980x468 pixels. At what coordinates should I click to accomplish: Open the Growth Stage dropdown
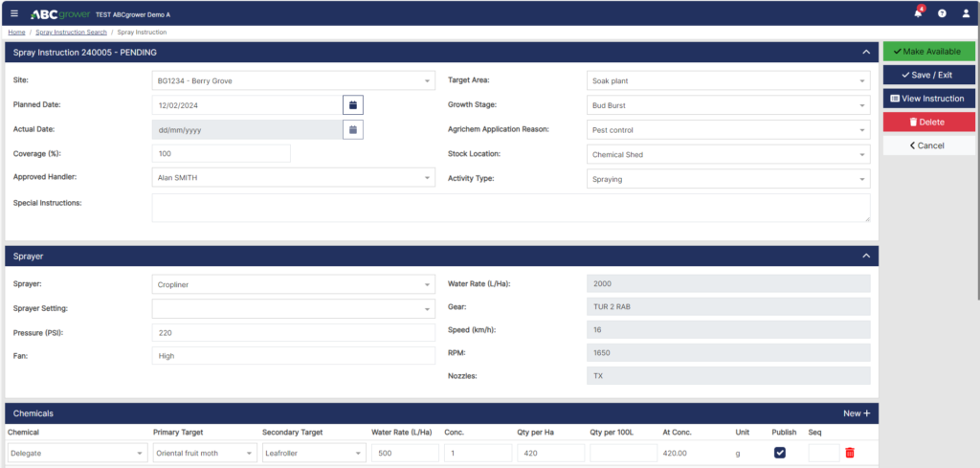(x=728, y=105)
